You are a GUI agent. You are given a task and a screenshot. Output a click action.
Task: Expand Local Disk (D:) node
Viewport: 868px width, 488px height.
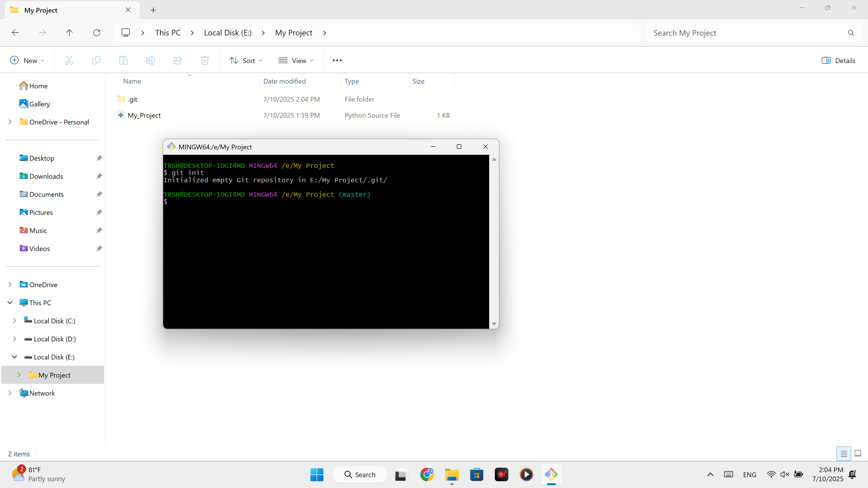pos(14,339)
